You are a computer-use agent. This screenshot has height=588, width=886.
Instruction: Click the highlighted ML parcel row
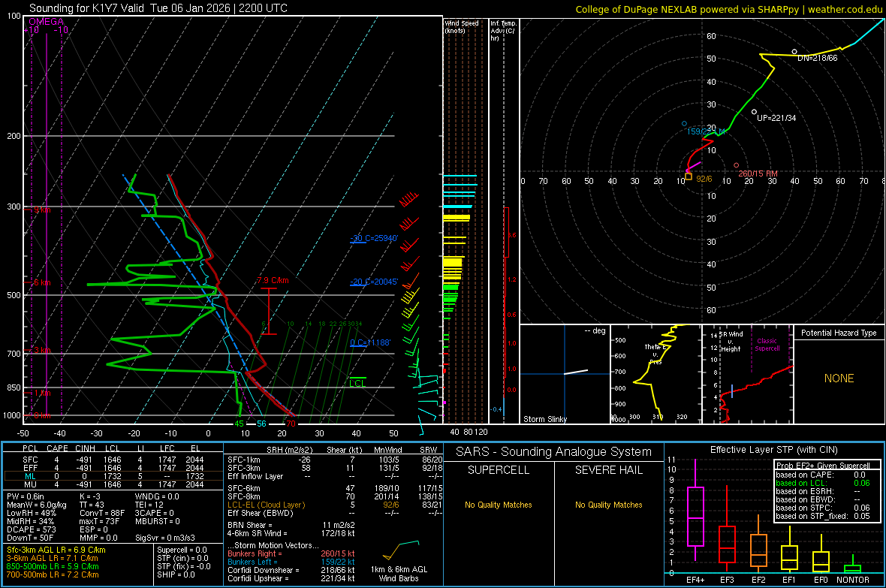(113, 476)
